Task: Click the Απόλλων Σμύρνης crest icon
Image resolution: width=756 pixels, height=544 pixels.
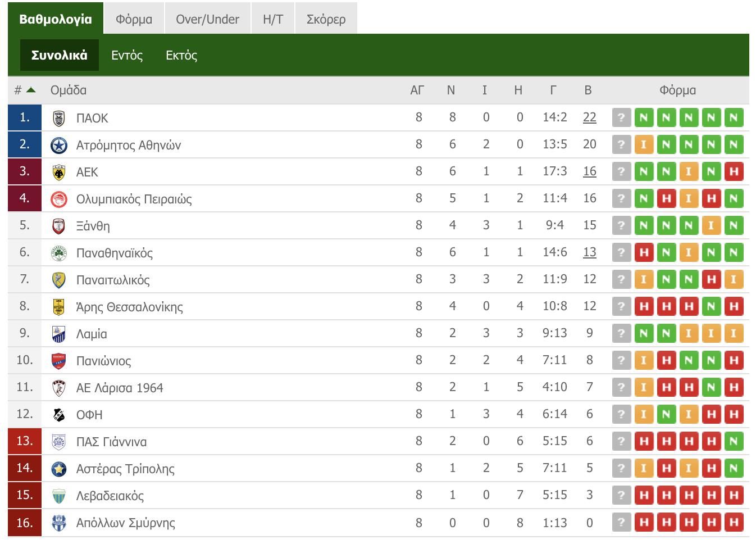Action: 58,523
